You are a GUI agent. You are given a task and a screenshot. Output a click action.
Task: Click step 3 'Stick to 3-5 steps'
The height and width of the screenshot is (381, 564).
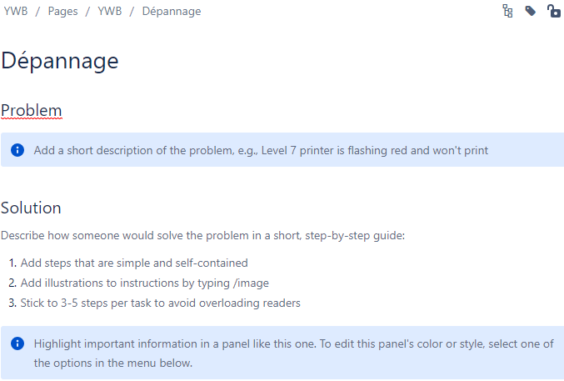click(160, 303)
